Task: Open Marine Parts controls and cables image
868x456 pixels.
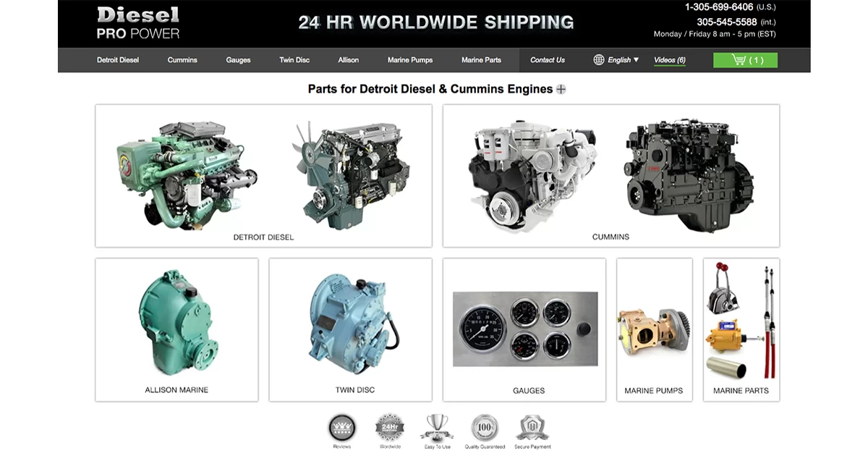Action: (x=741, y=321)
